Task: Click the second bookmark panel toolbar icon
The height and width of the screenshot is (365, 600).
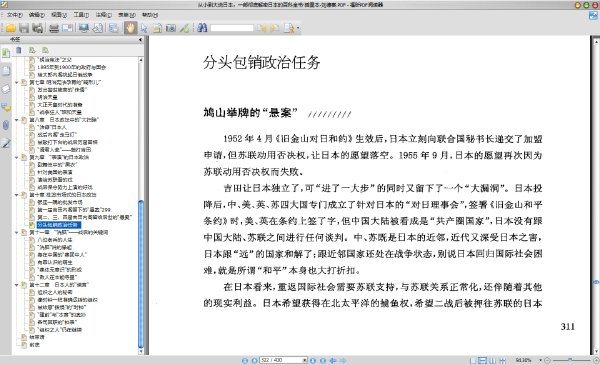Action: pyautogui.click(x=32, y=50)
